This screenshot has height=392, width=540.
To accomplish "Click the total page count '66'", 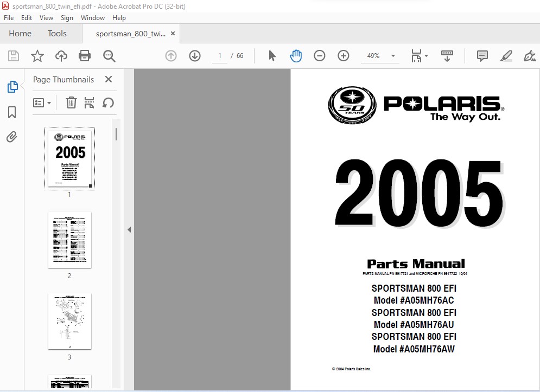I will tap(240, 56).
